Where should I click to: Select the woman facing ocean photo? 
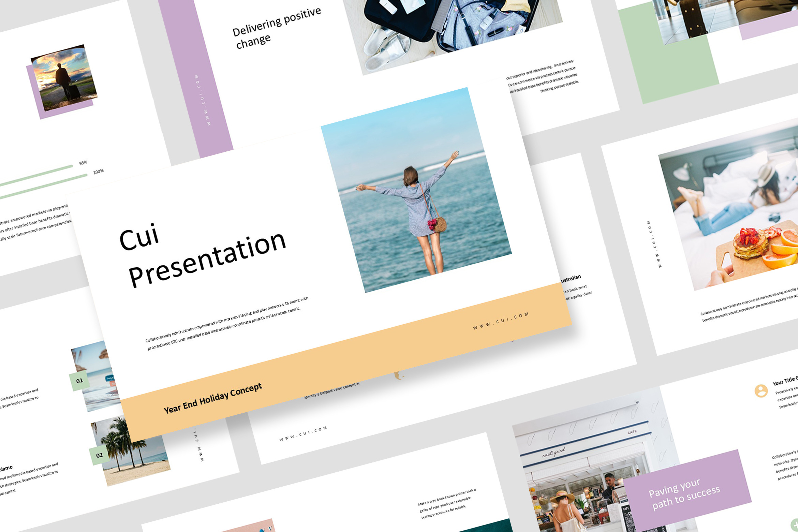click(x=416, y=190)
